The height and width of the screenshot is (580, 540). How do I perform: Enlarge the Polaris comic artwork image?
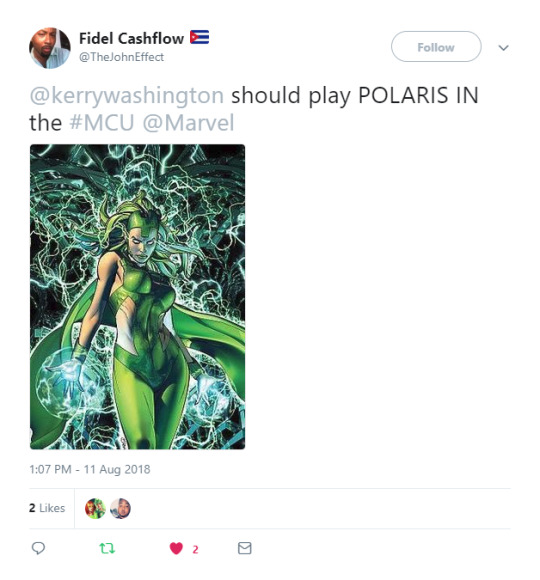point(137,297)
